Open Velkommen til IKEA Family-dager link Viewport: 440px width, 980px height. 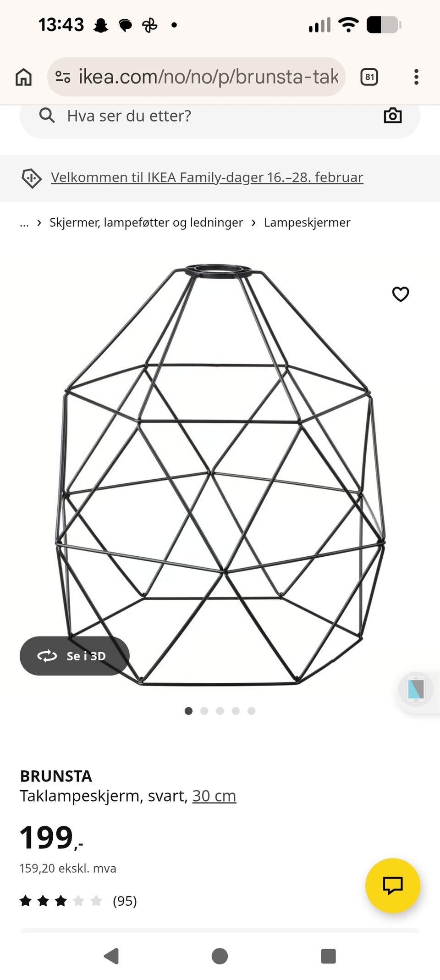(207, 177)
